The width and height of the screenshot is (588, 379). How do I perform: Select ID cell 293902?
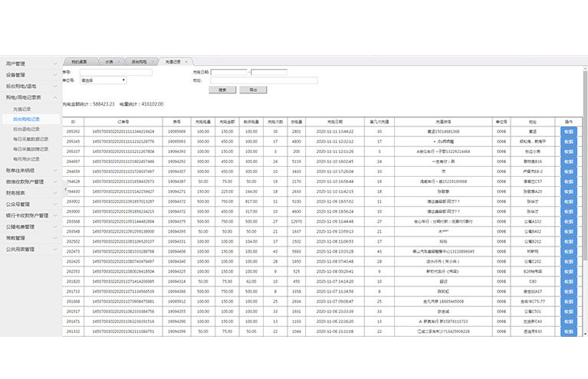73,201
